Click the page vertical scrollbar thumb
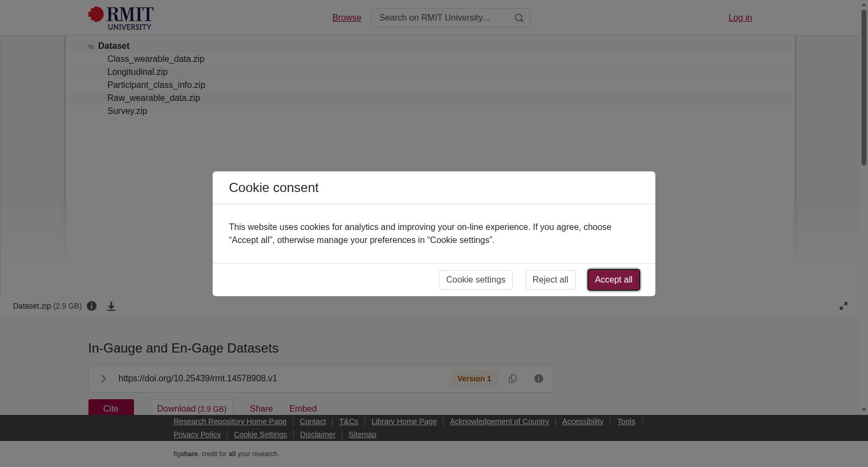The image size is (868, 467). point(864,87)
